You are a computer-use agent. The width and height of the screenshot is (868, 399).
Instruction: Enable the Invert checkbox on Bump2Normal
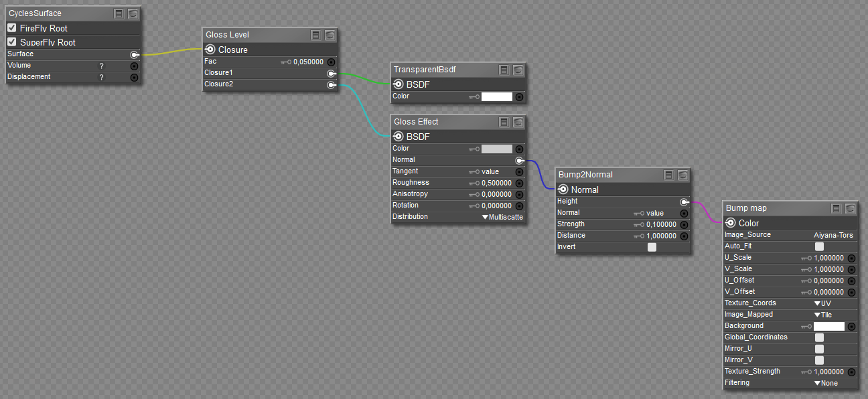(x=652, y=247)
